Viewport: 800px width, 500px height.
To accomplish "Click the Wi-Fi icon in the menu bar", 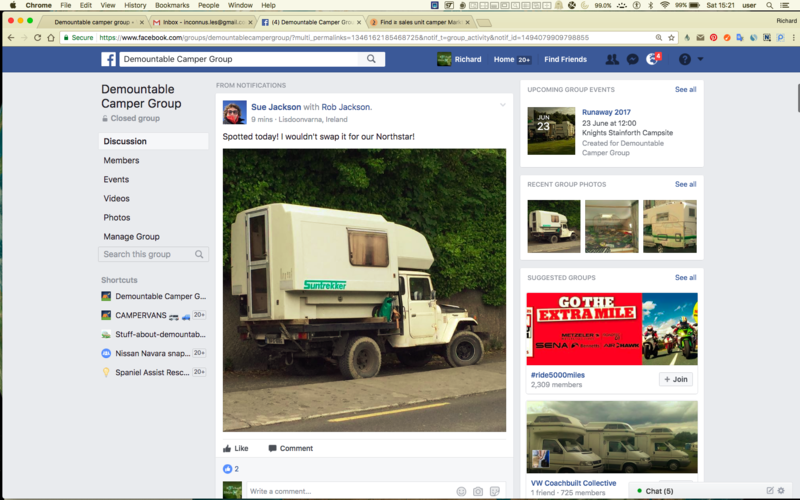I will click(664, 5).
